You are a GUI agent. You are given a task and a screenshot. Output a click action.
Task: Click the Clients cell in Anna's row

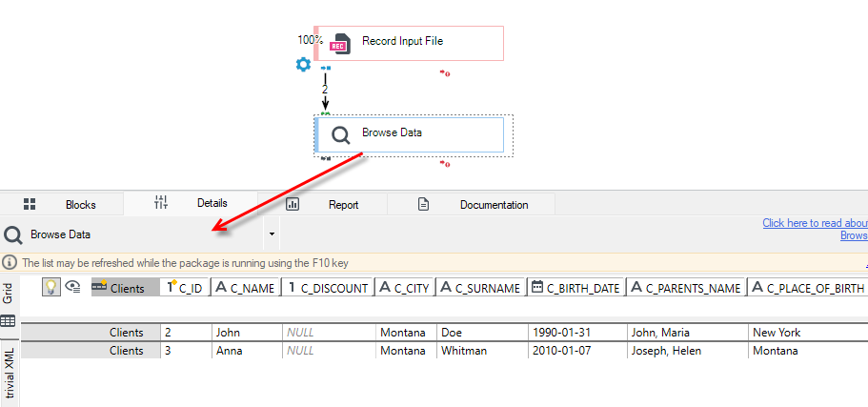91,351
